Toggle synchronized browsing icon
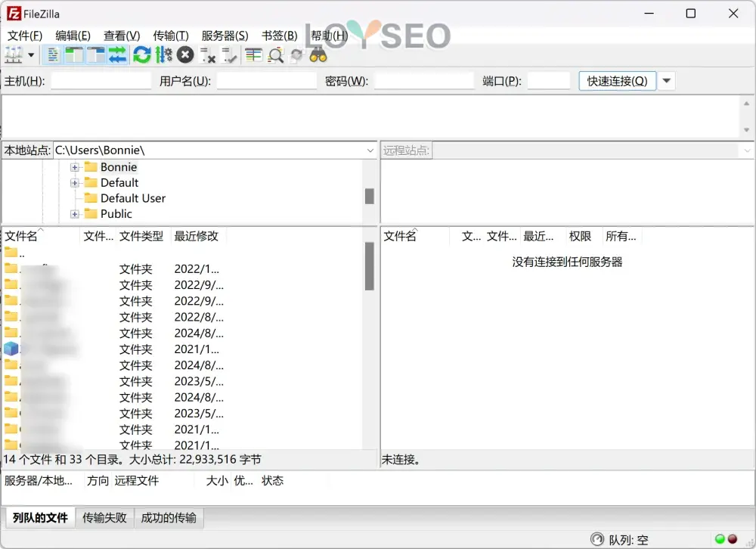This screenshot has width=756, height=549. pos(297,55)
